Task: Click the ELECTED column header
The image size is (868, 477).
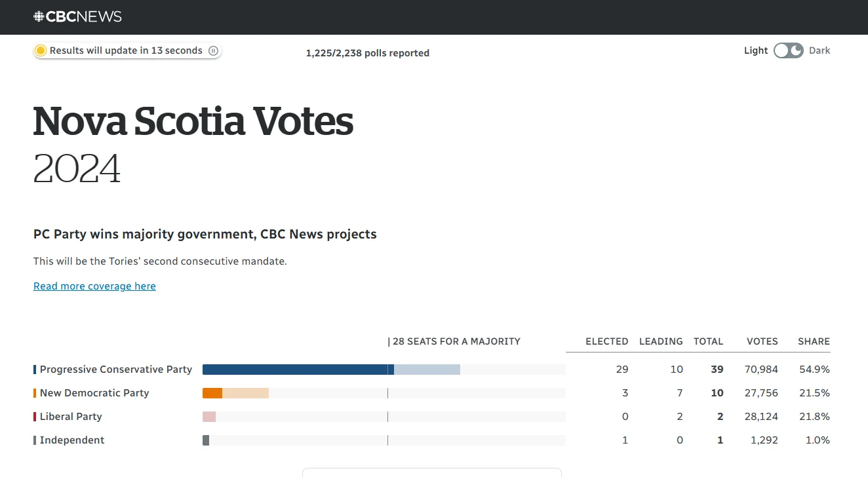Action: 607,341
